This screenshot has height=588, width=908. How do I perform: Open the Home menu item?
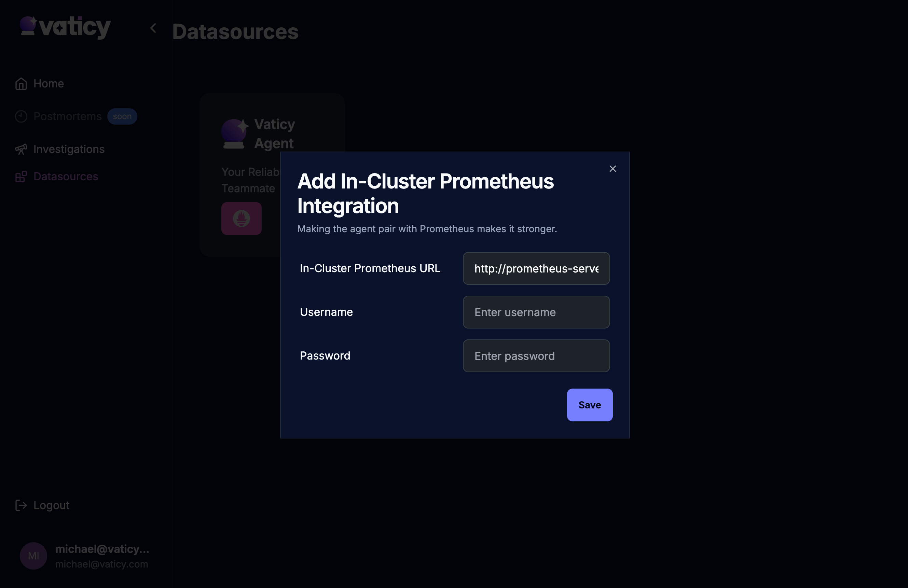pyautogui.click(x=49, y=84)
